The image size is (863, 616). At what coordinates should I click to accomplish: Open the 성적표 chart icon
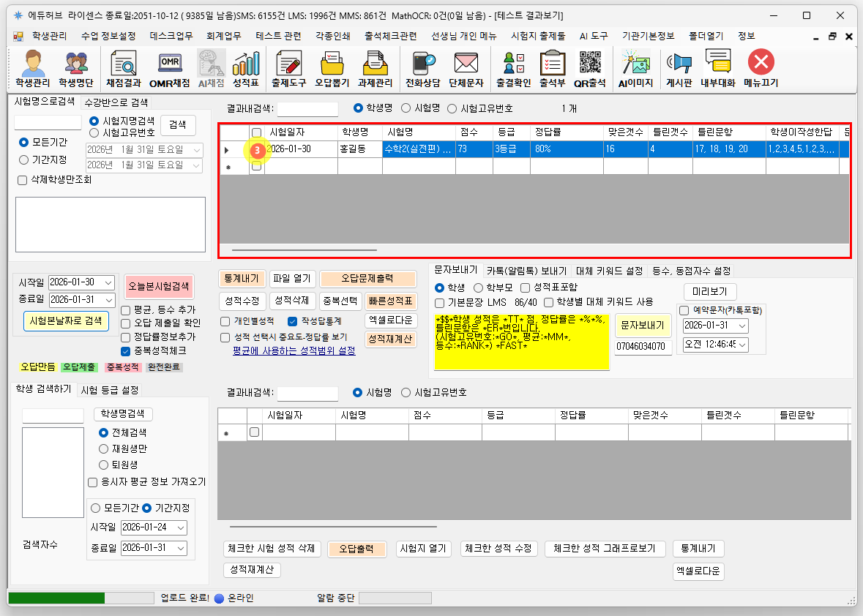tap(246, 70)
